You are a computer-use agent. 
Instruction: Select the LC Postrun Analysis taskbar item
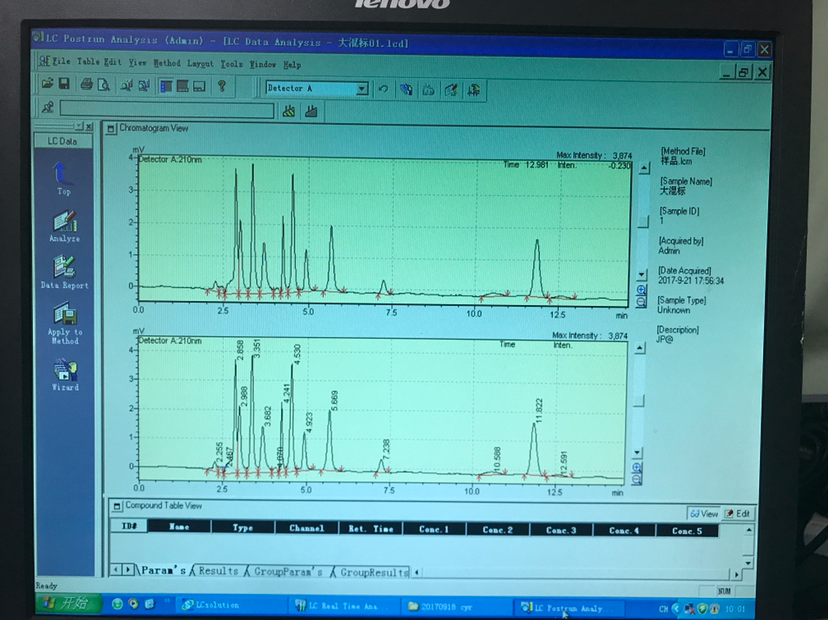(x=568, y=608)
